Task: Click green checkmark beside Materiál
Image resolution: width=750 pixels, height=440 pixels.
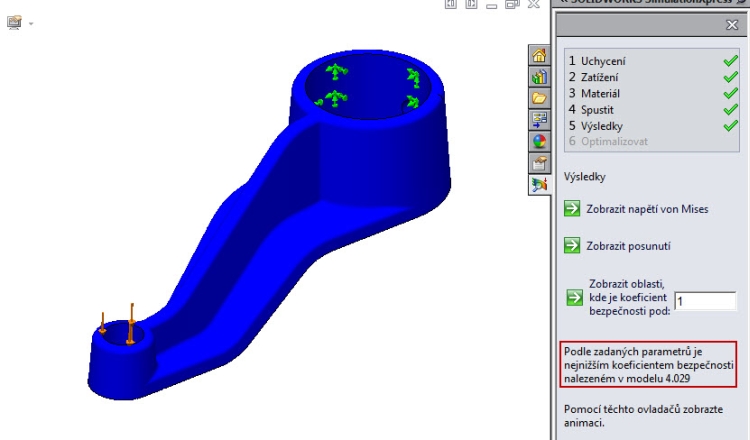Action: pyautogui.click(x=730, y=93)
